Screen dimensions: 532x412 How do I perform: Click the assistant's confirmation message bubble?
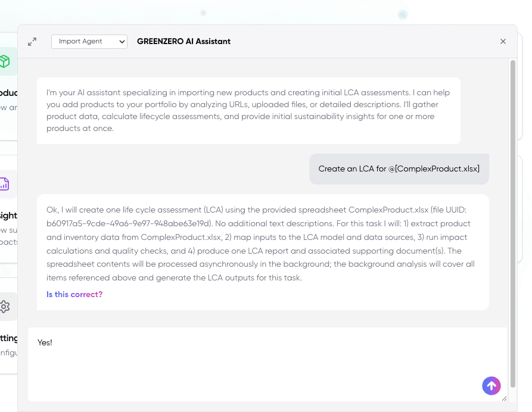tap(262, 251)
